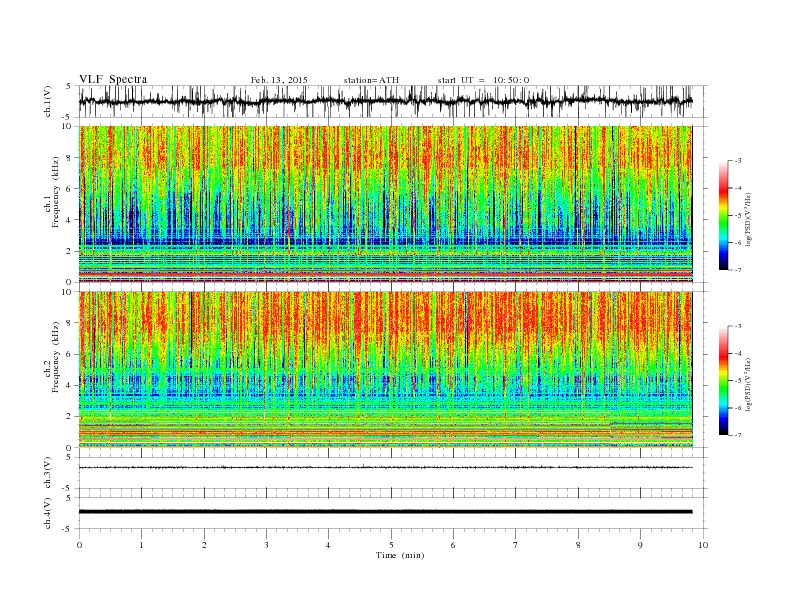Click the '6' kHz tick of ch.1 spectrogram
This screenshot has height=612, width=792.
coord(70,189)
